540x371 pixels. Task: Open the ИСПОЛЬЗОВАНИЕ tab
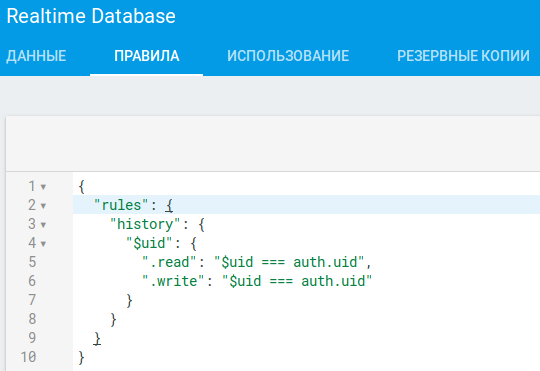[x=288, y=56]
